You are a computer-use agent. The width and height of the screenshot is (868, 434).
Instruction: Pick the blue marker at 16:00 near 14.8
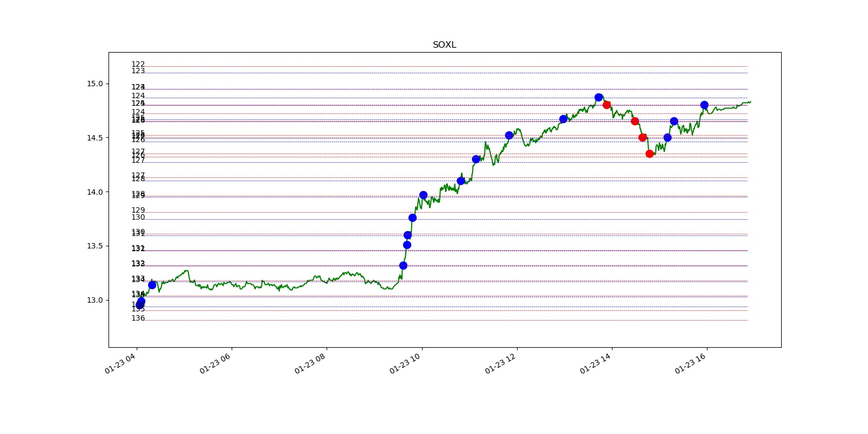(x=704, y=105)
